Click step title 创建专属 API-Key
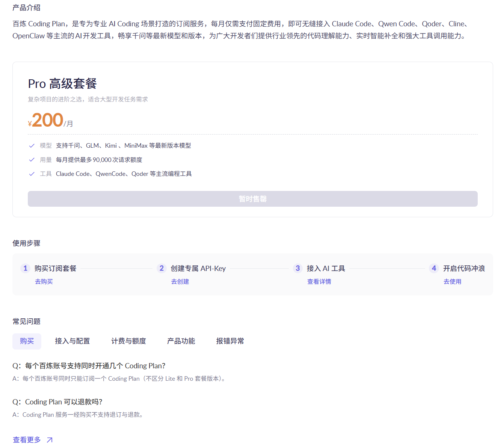 coord(198,268)
